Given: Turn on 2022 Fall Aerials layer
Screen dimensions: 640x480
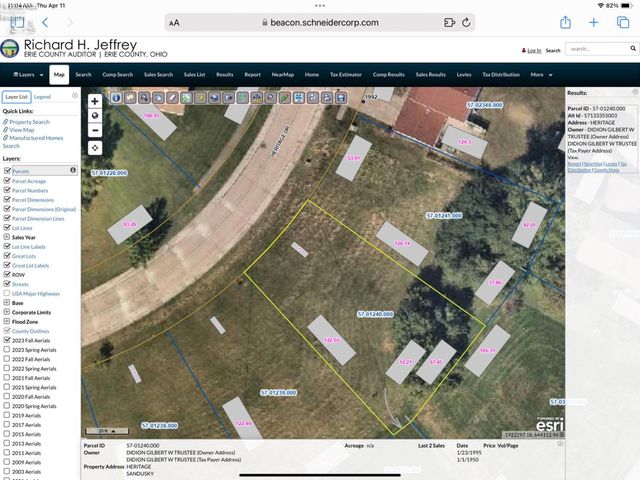Looking at the screenshot, I should point(8,359).
